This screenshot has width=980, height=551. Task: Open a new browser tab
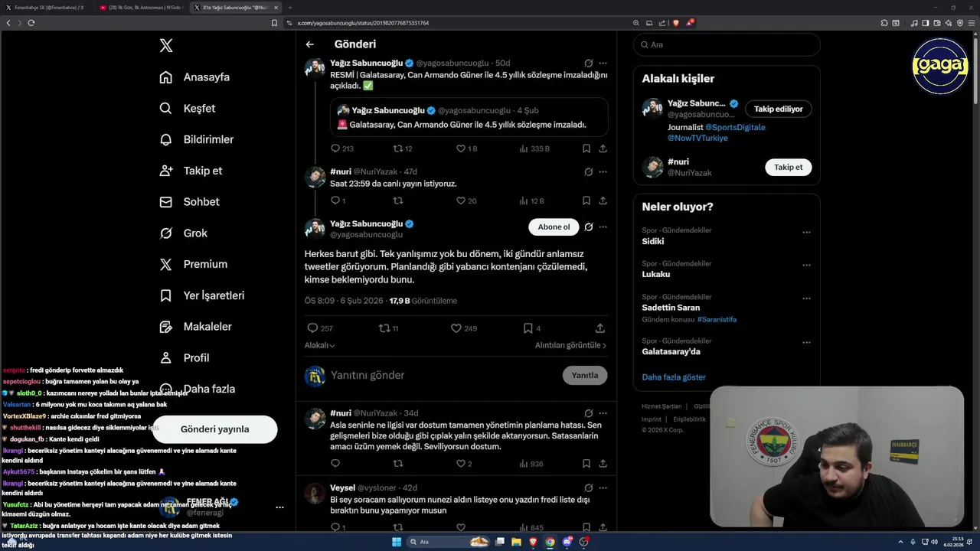click(290, 8)
